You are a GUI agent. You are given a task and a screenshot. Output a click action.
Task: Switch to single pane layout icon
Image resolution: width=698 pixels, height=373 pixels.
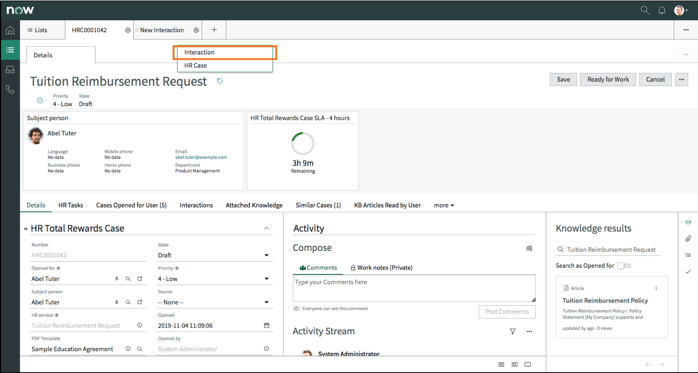point(528,365)
